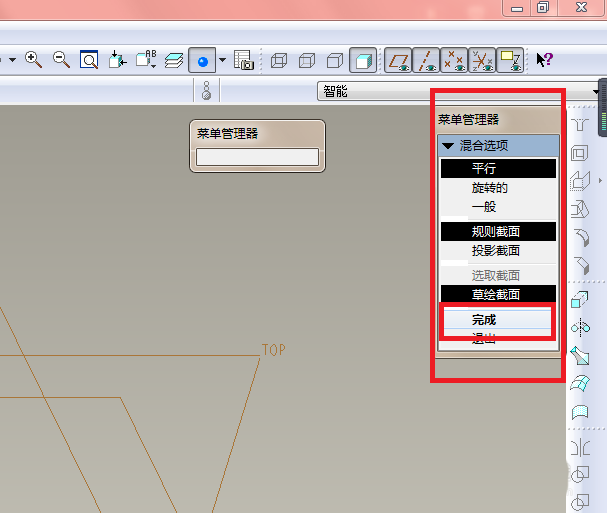609x514 pixels.
Task: Toggle shaded display mode
Action: click(363, 61)
